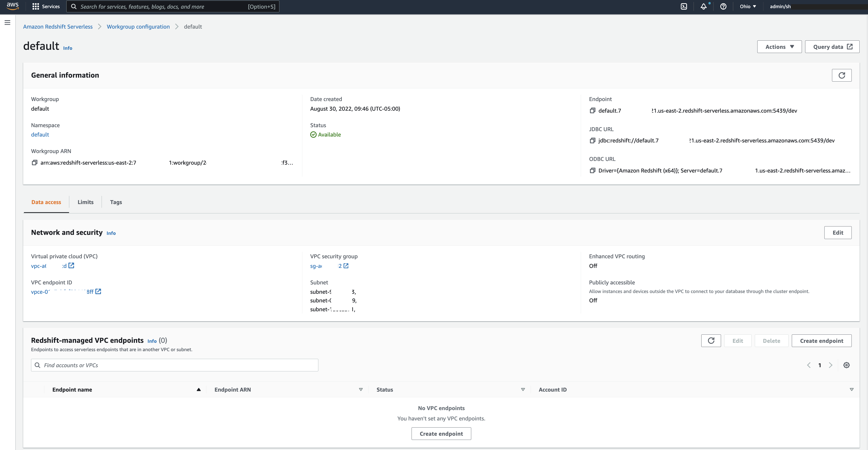
Task: Open the side navigation hamburger menu
Action: click(7, 23)
